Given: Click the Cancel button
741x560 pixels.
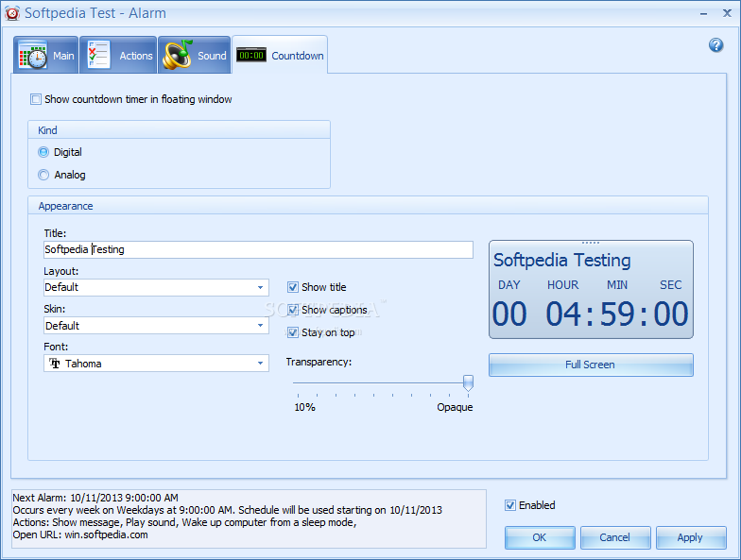Looking at the screenshot, I should click(614, 537).
